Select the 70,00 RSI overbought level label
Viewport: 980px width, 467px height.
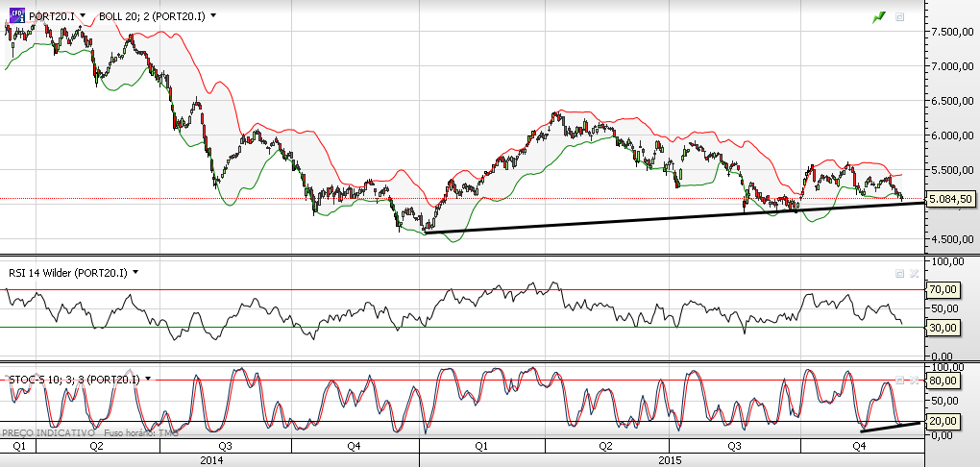[x=943, y=289]
